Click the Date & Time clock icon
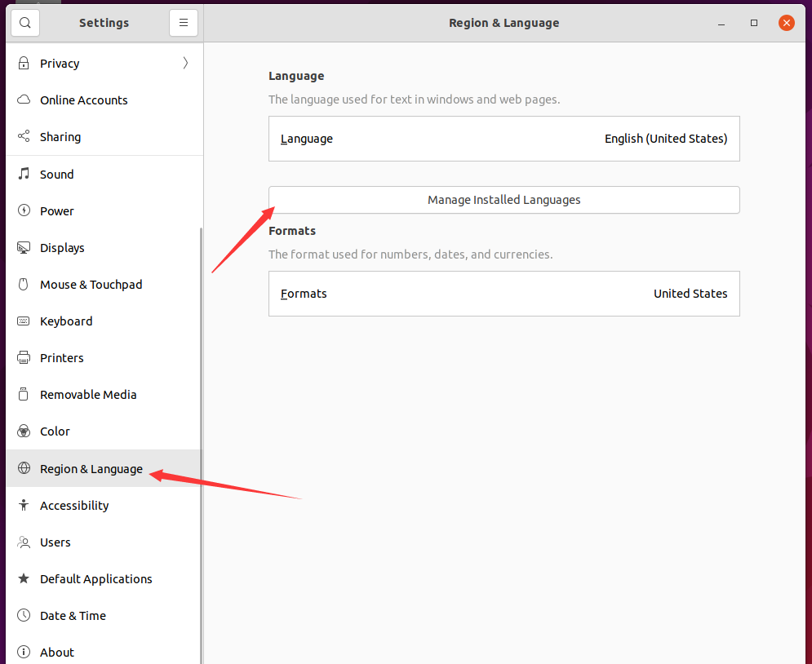The height and width of the screenshot is (664, 812). pos(24,616)
